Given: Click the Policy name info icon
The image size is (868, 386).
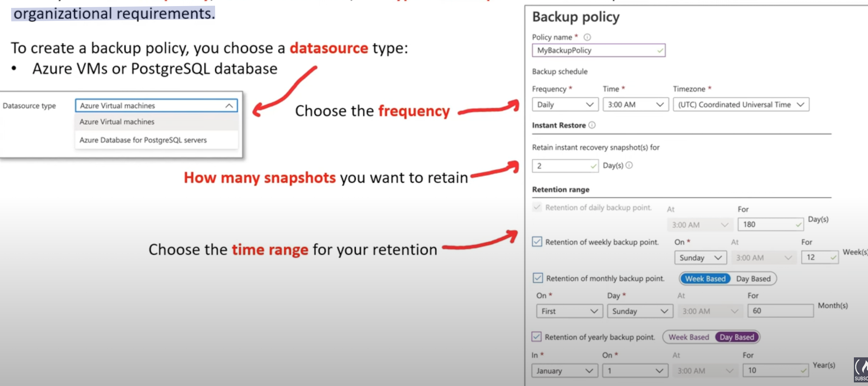Looking at the screenshot, I should 587,37.
